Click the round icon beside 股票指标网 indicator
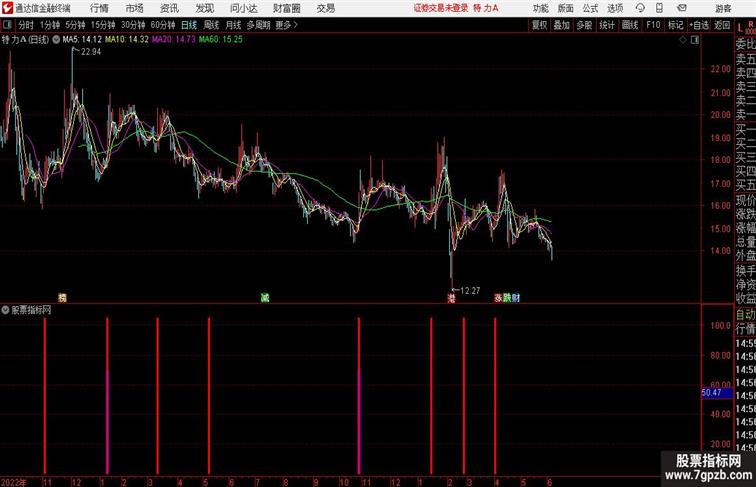The height and width of the screenshot is (487, 756). pyautogui.click(x=5, y=310)
